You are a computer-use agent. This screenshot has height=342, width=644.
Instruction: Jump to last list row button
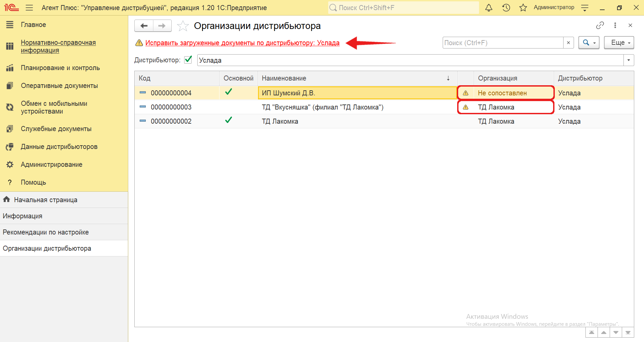(628, 333)
